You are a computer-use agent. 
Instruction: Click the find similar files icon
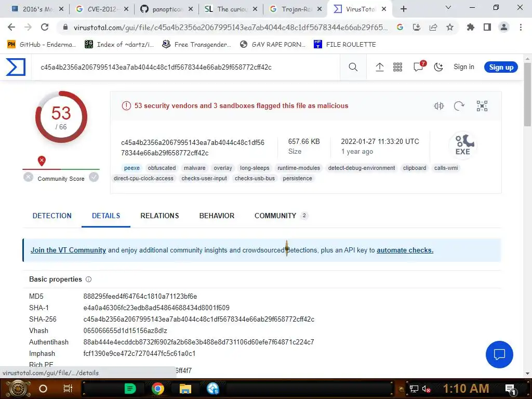438,106
